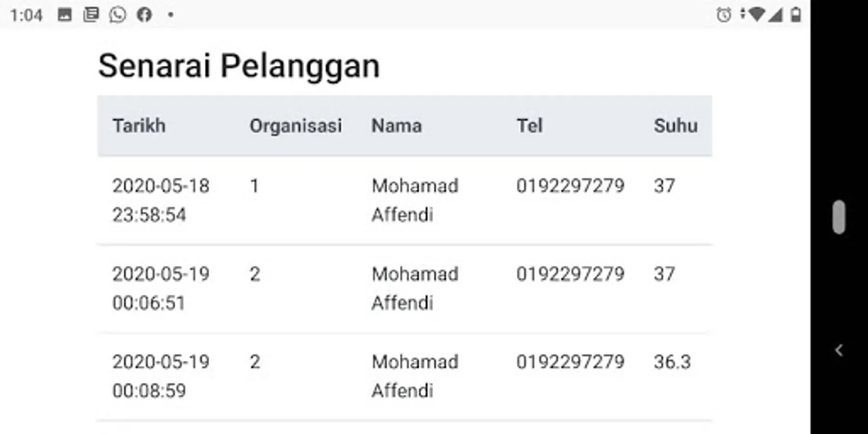Click the Tel column header

point(529,126)
